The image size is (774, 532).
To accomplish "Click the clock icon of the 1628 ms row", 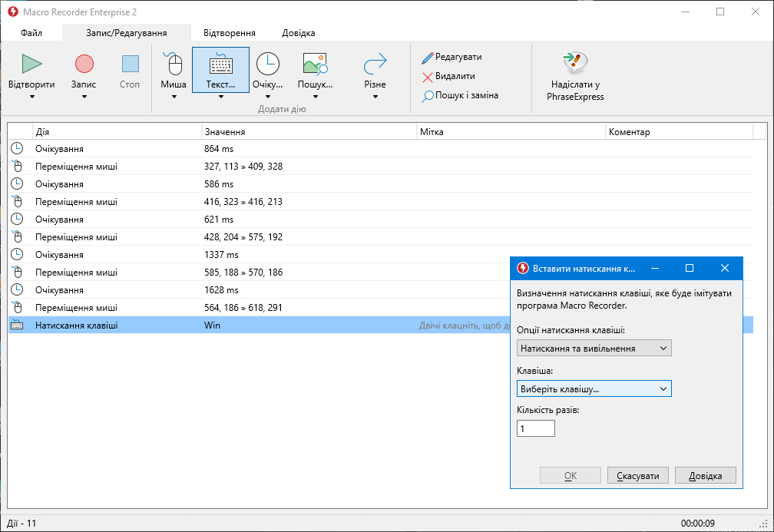I will tap(17, 289).
